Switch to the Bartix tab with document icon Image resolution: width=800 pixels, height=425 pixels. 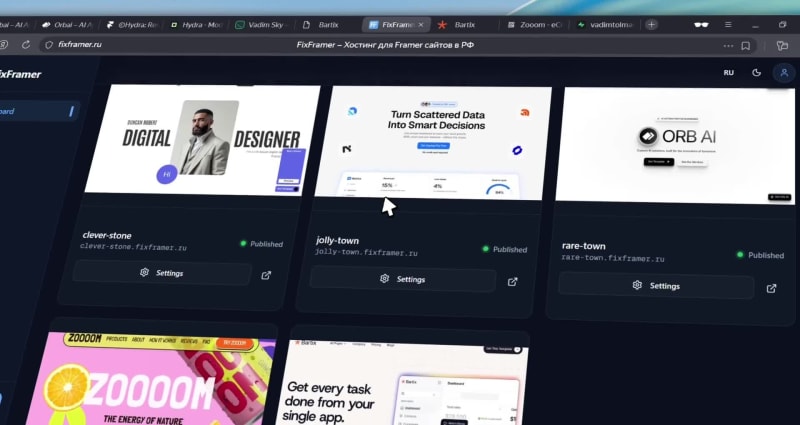pos(328,24)
